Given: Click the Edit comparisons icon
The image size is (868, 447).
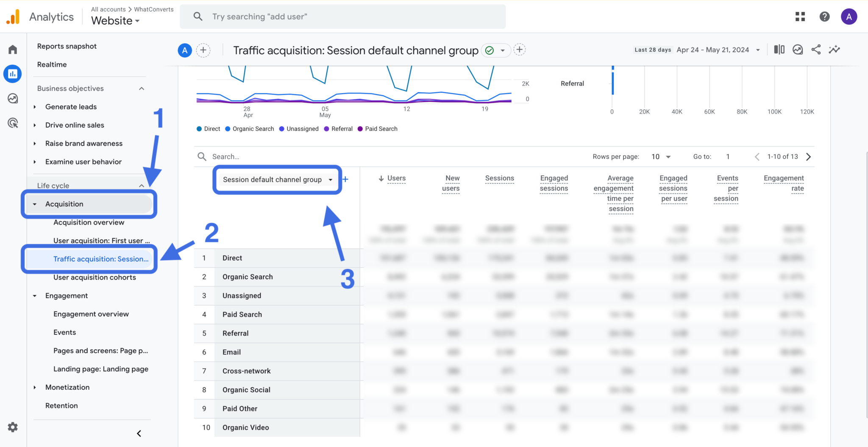Looking at the screenshot, I should pyautogui.click(x=779, y=50).
